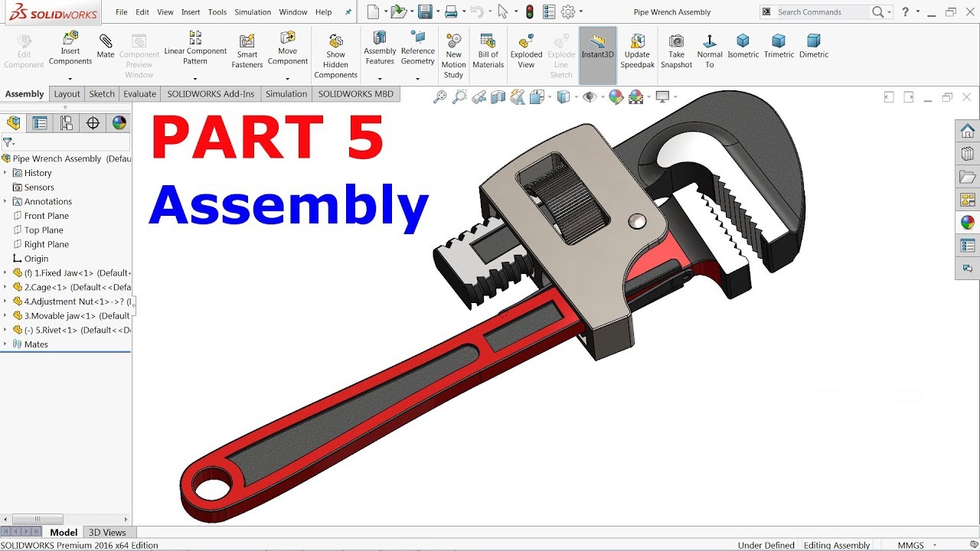Set view Normal To
The width and height of the screenshot is (980, 551).
(710, 51)
